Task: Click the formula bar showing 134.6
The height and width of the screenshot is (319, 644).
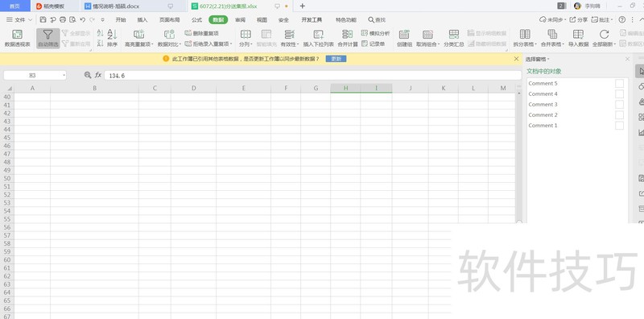Action: 312,76
